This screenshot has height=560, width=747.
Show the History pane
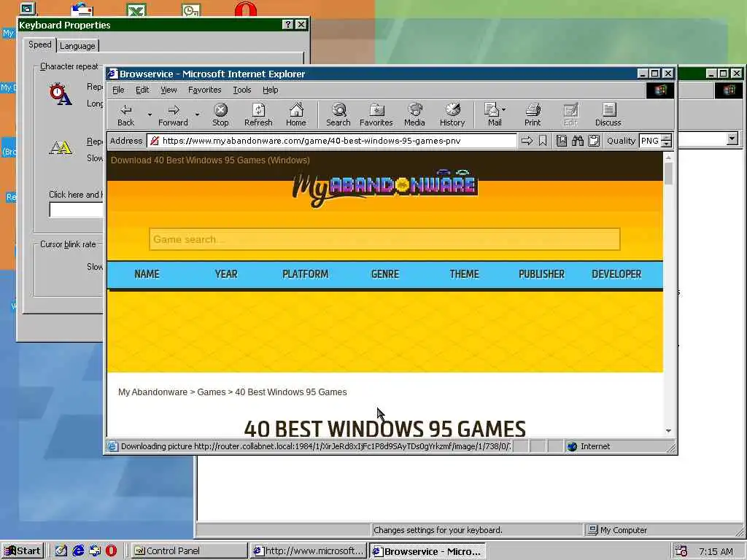click(x=452, y=115)
